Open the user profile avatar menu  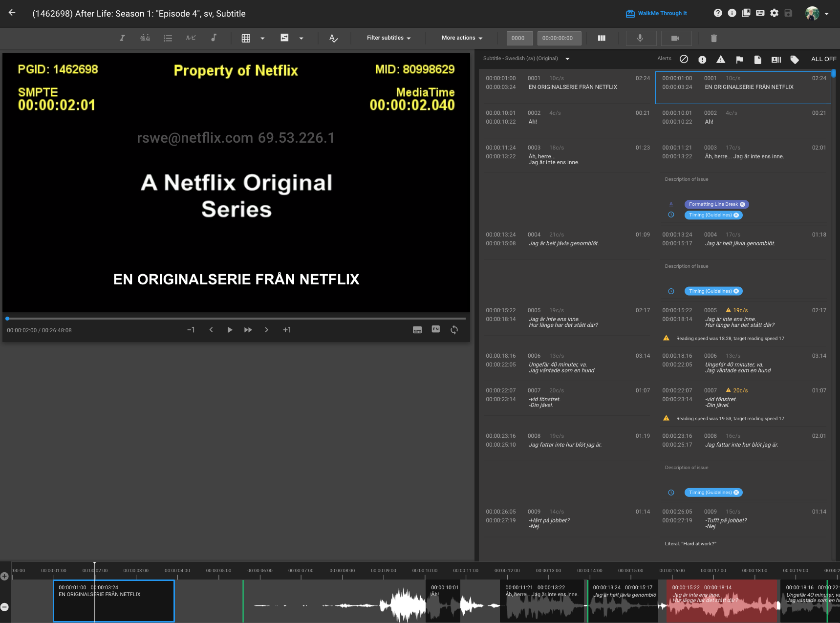click(x=816, y=13)
